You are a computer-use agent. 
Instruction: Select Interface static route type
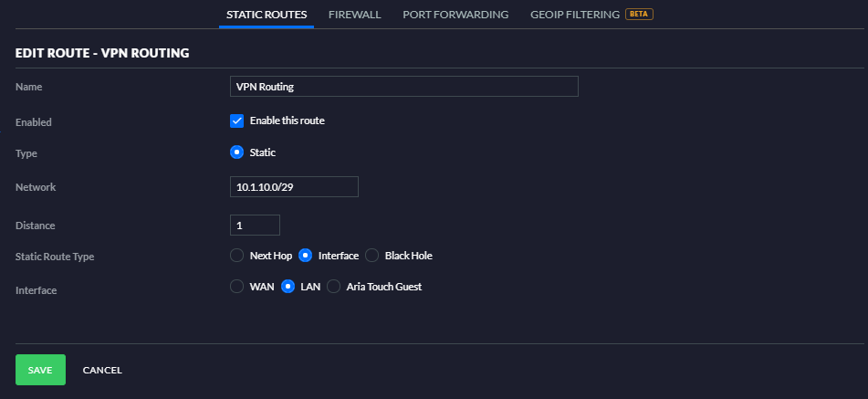[305, 256]
